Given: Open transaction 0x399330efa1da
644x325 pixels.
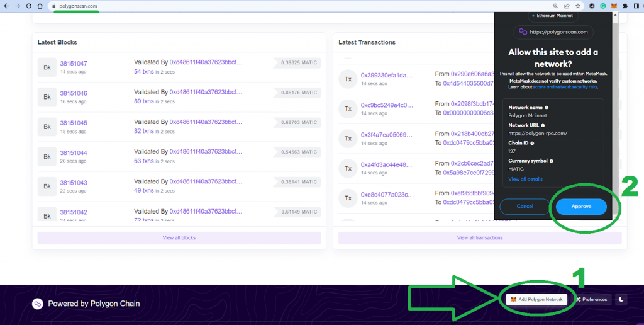Looking at the screenshot, I should click(387, 76).
